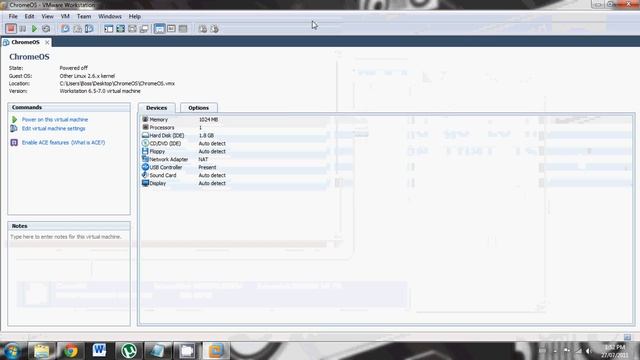
Task: Select the Summary View toolbar icon
Action: 159,29
